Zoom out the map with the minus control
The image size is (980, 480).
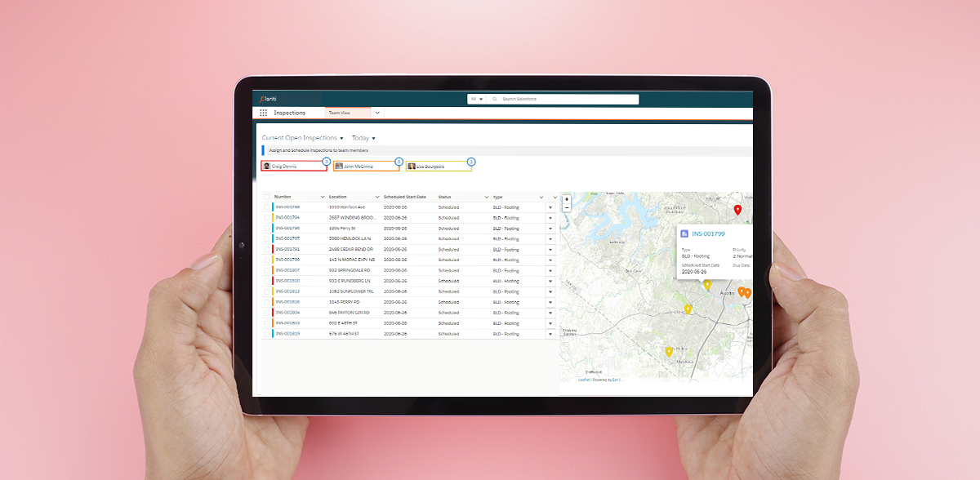[567, 208]
